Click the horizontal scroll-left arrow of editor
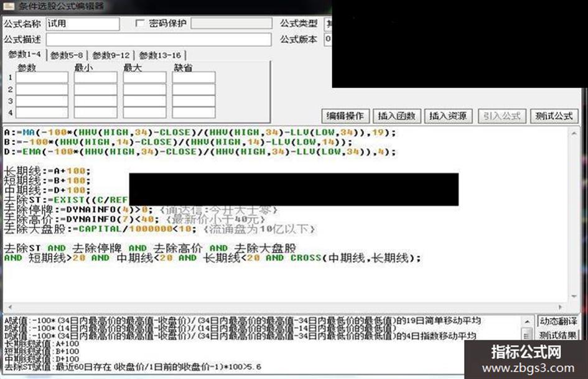The height and width of the screenshot is (379, 588). pos(10,307)
